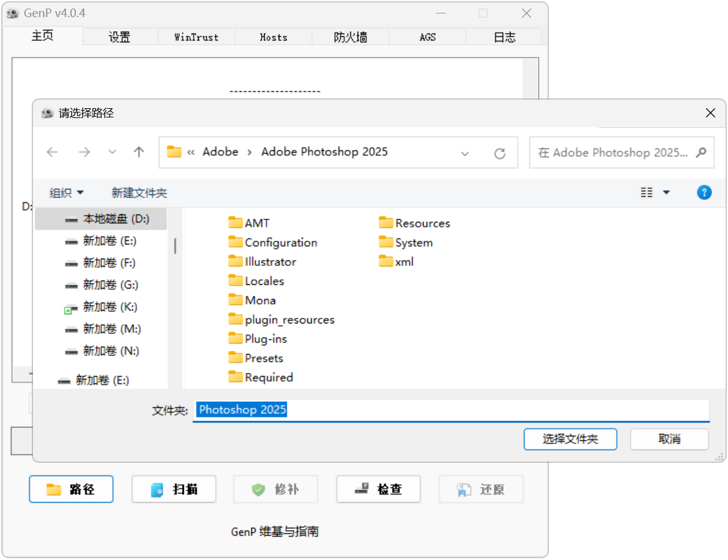
Task: Click the search magnifier icon
Action: [701, 152]
